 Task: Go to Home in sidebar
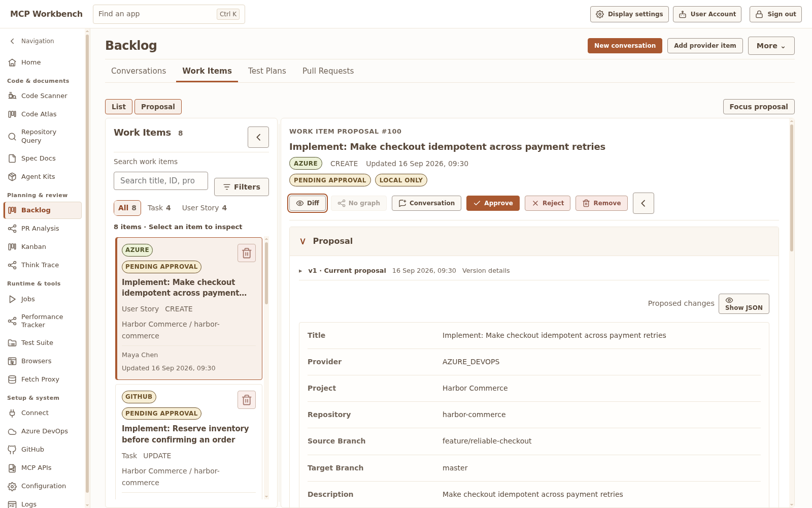[x=43, y=62]
